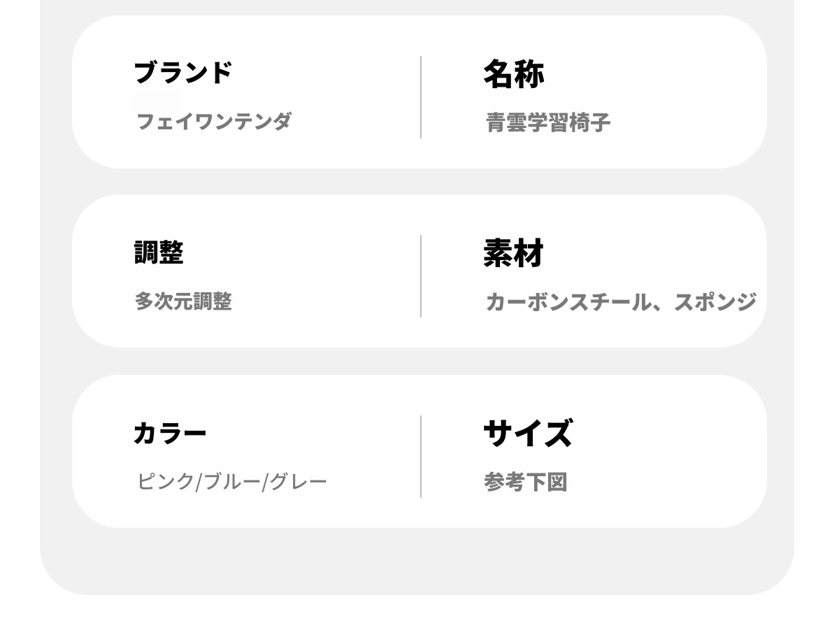This screenshot has width=839, height=644.
Task: Click the 名称 heading label
Action: coord(513,73)
